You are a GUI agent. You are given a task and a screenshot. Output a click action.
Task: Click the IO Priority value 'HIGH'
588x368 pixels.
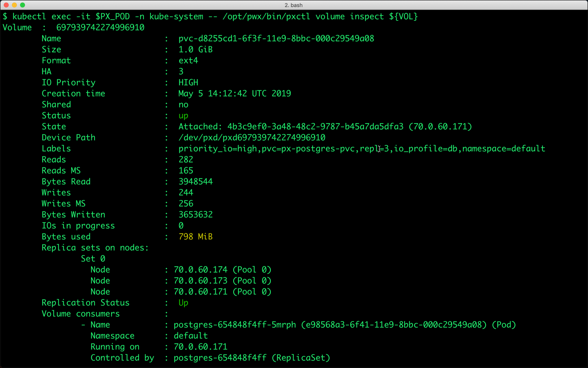[188, 82]
